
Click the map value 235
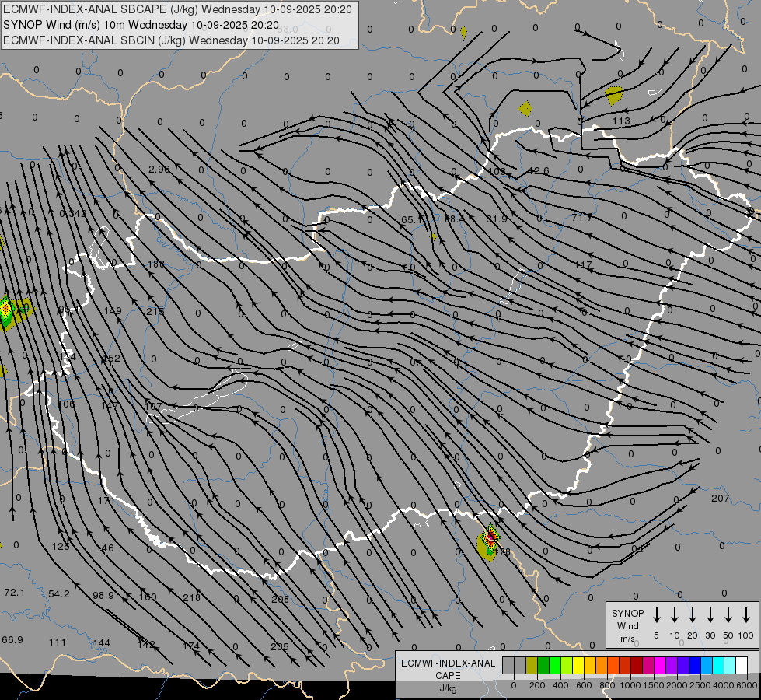point(280,647)
